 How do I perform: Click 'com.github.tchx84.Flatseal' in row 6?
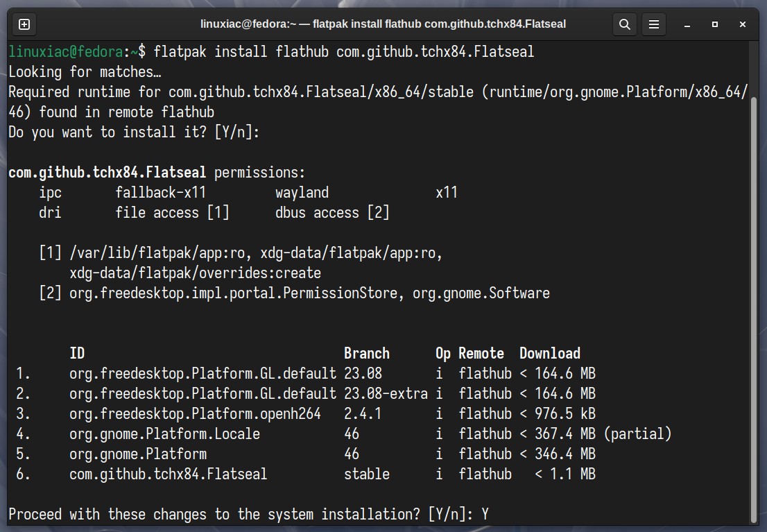(x=169, y=474)
